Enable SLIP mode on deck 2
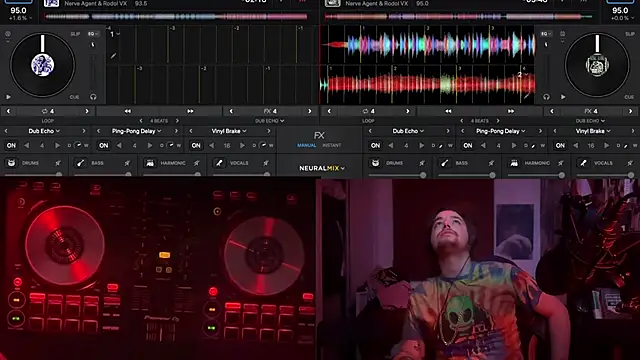Image resolution: width=640 pixels, height=360 pixels. point(629,34)
